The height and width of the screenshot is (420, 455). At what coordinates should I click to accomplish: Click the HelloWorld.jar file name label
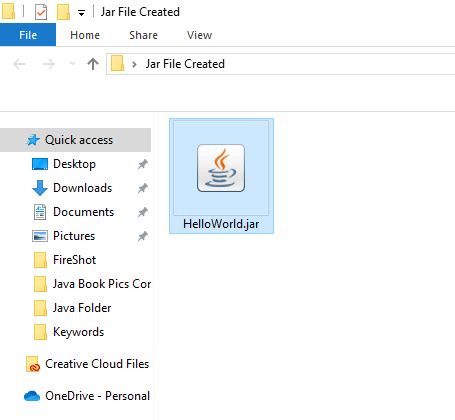221,224
